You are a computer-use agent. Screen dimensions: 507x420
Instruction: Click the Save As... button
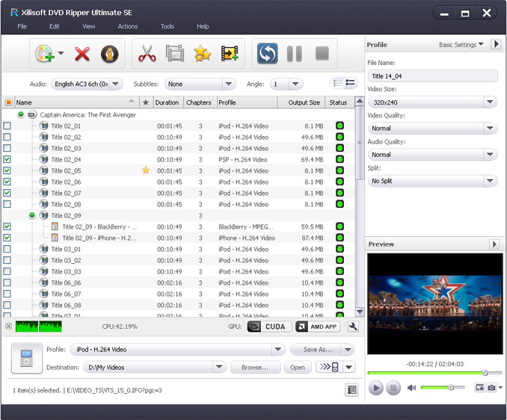[316, 349]
